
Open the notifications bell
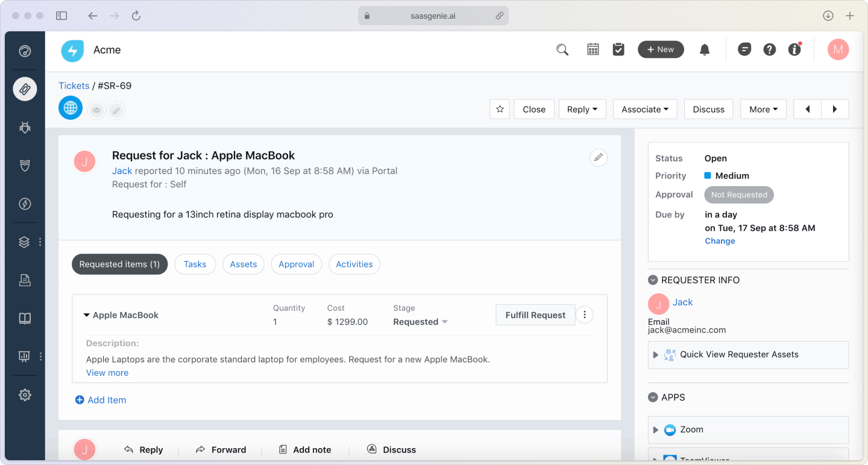coord(705,50)
